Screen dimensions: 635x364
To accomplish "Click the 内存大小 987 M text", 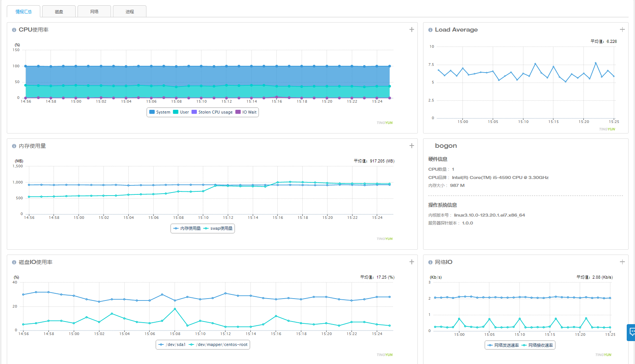I will click(x=446, y=185).
